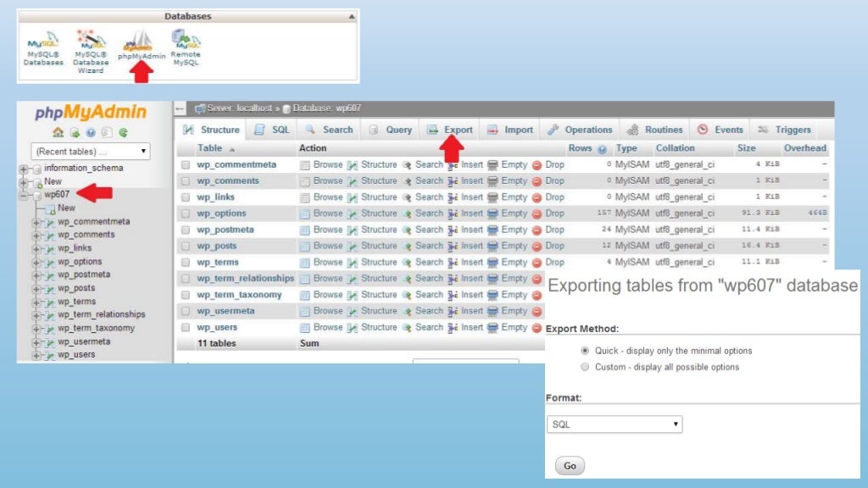Expand wp_posts node in sidebar tree

36,289
